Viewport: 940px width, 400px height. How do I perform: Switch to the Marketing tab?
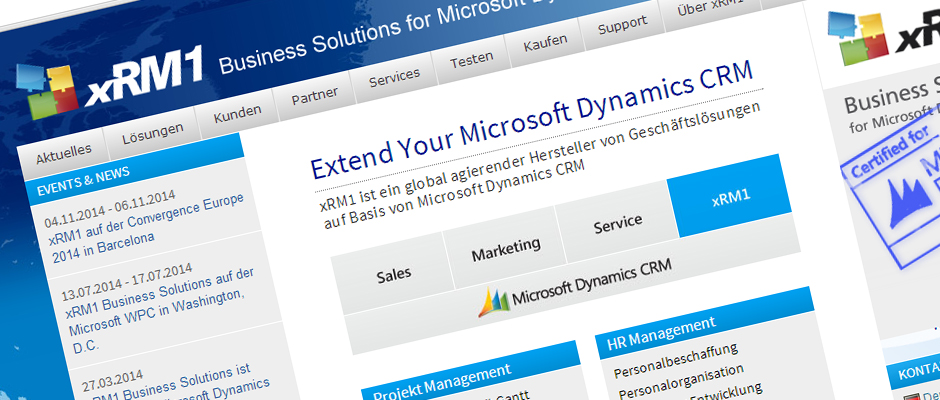(x=506, y=245)
